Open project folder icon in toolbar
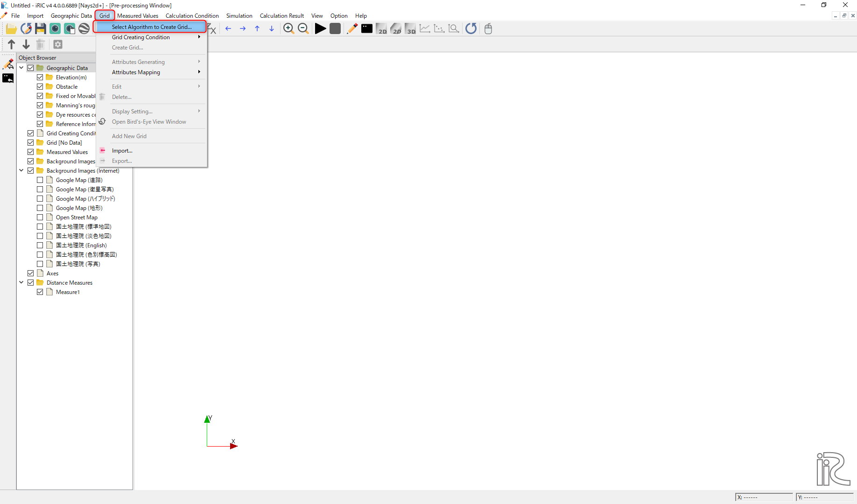This screenshot has height=504, width=857. tap(11, 29)
